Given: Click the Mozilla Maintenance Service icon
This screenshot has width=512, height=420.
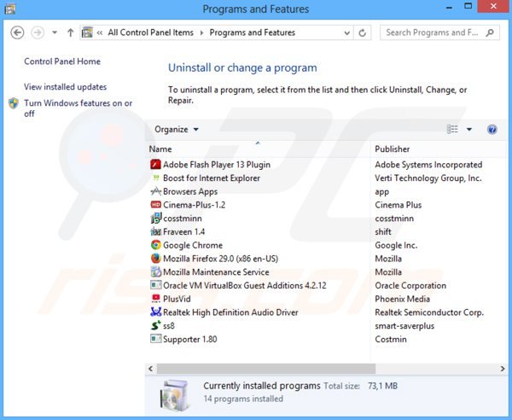Looking at the screenshot, I should pyautogui.click(x=156, y=271).
